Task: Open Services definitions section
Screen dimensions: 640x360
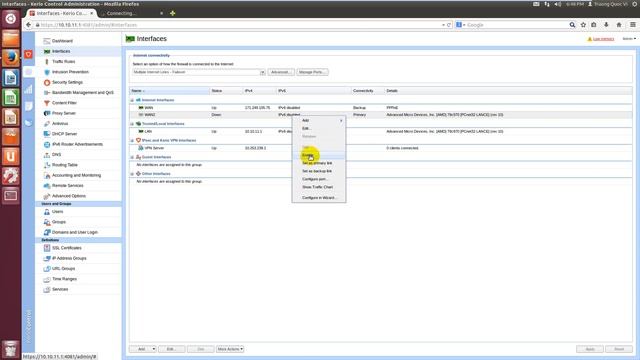Action: [60, 289]
